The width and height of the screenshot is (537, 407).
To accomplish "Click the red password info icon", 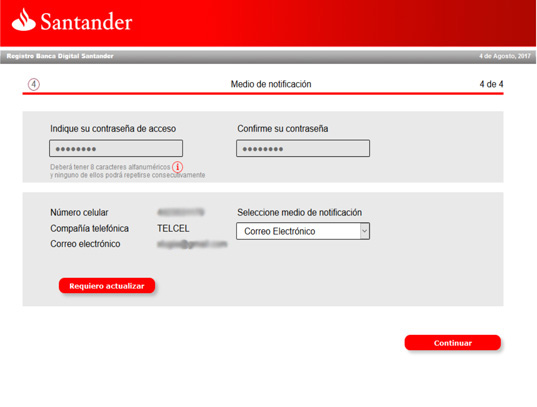I will 177,167.
